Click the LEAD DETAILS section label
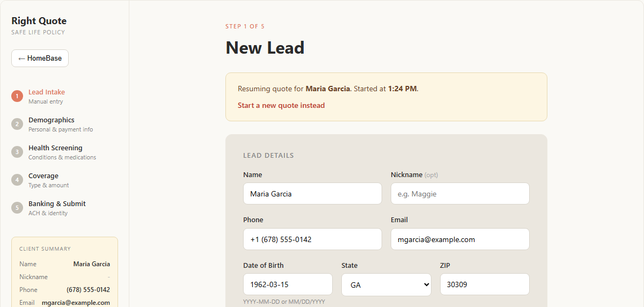The image size is (644, 307). (268, 156)
